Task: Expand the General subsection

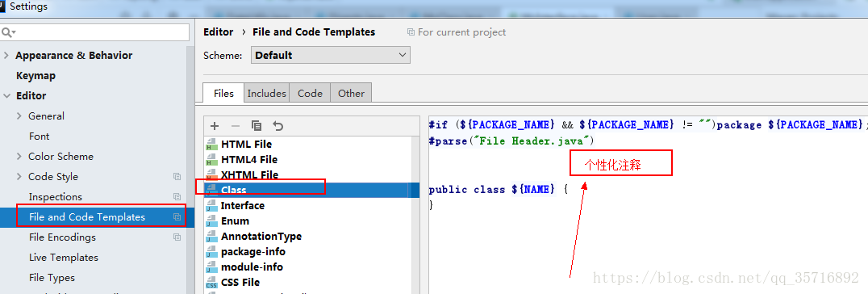Action: tap(19, 116)
